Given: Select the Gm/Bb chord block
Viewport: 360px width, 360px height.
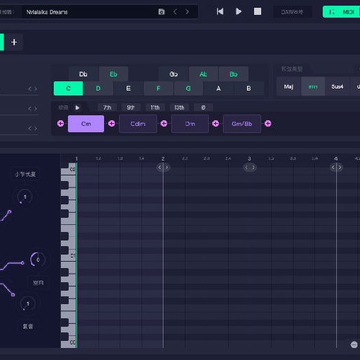Looking at the screenshot, I should pyautogui.click(x=242, y=124).
